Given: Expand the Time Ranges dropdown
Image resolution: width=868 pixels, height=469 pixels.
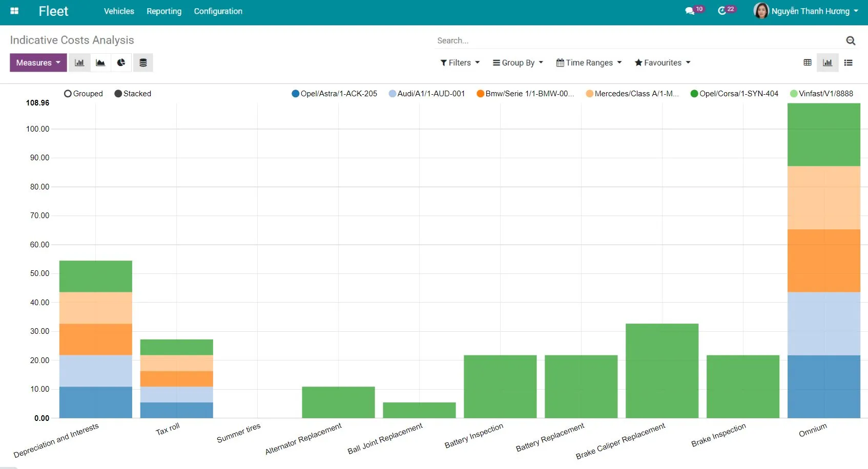Looking at the screenshot, I should click(x=589, y=62).
